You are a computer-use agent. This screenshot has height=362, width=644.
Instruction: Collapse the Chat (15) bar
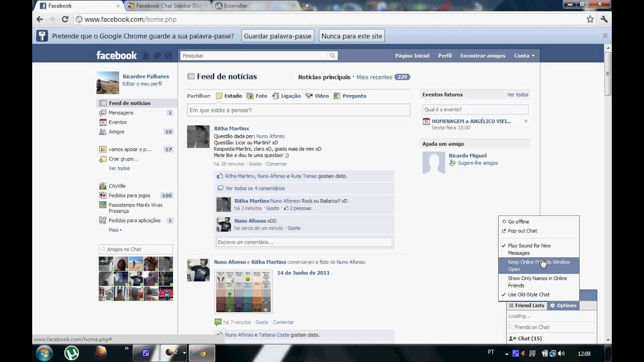551,338
